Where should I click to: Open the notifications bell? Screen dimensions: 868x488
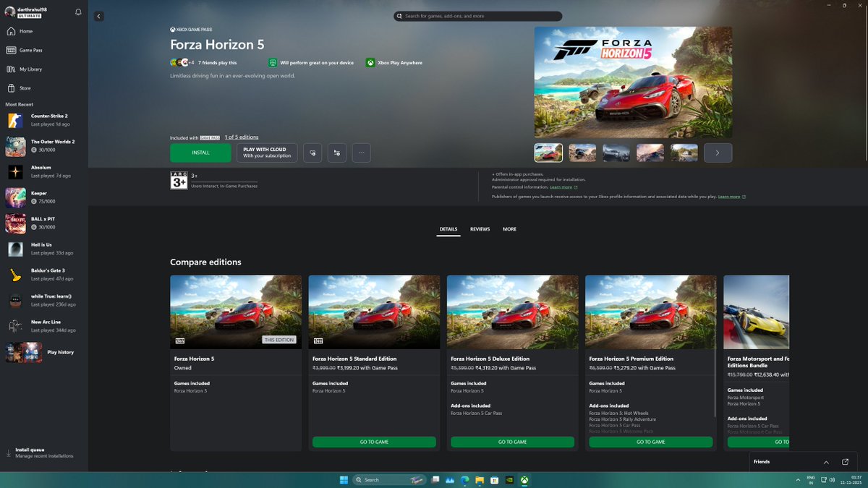click(78, 12)
